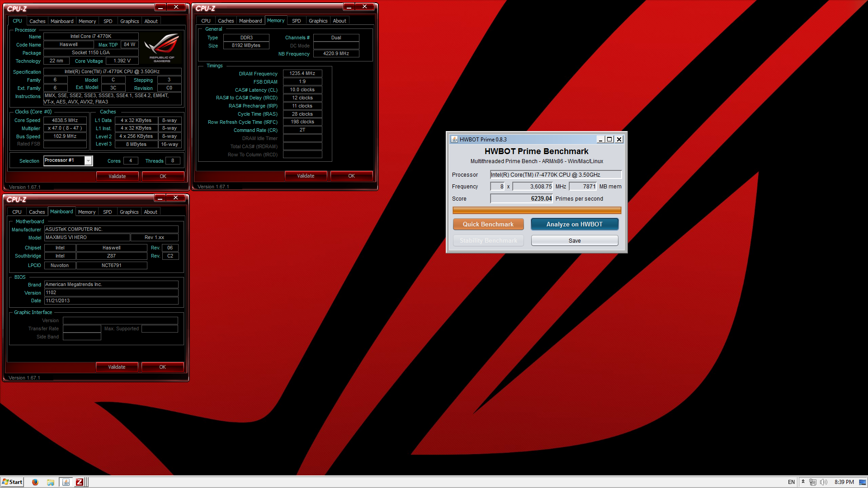Start the Quick Benchmark in HWBOT Prime
The width and height of the screenshot is (868, 488).
[x=488, y=224]
